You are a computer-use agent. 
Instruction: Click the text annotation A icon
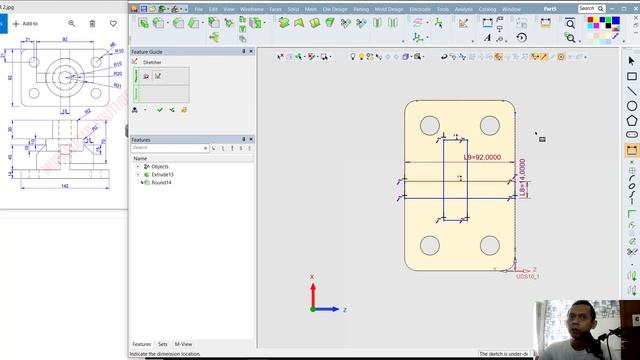click(487, 38)
